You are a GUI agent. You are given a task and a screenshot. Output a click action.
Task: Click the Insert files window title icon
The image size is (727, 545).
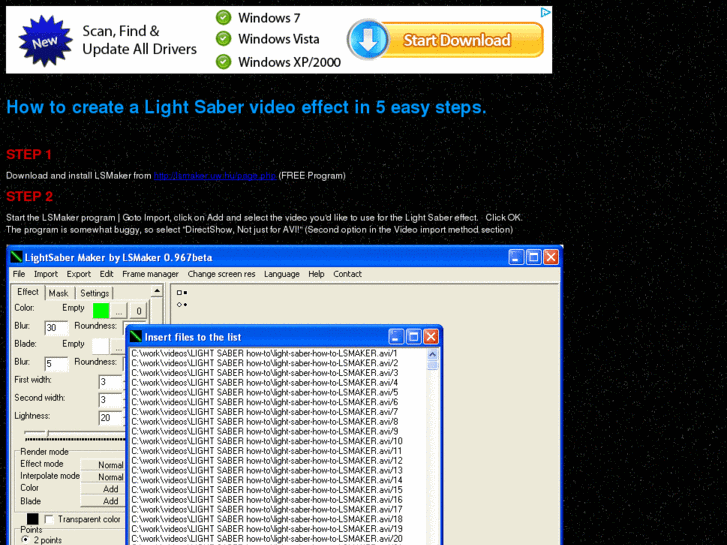pyautogui.click(x=136, y=336)
